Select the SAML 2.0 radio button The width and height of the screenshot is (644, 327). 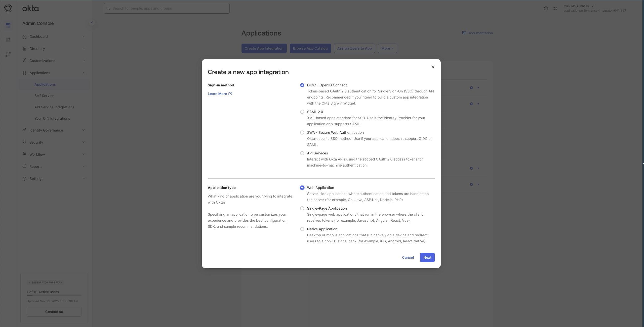click(x=302, y=112)
